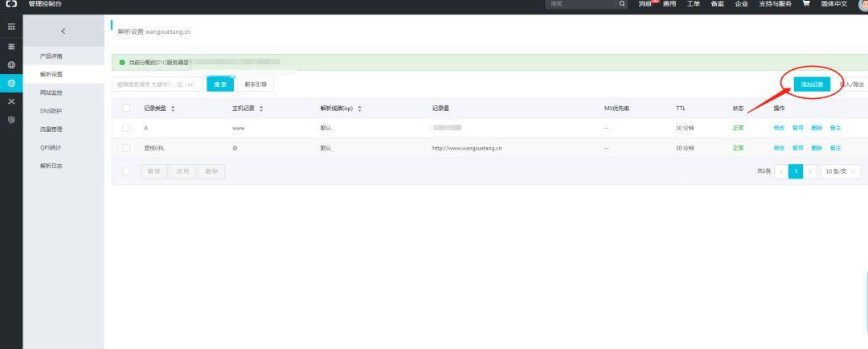Click 删除 link for the 显性URL record
868x349 pixels.
pyautogui.click(x=817, y=148)
